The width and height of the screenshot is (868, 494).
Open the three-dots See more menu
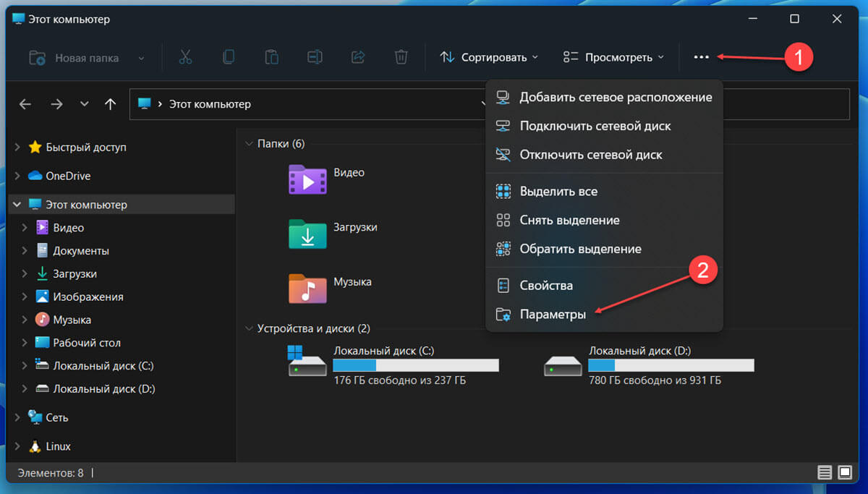tap(701, 57)
